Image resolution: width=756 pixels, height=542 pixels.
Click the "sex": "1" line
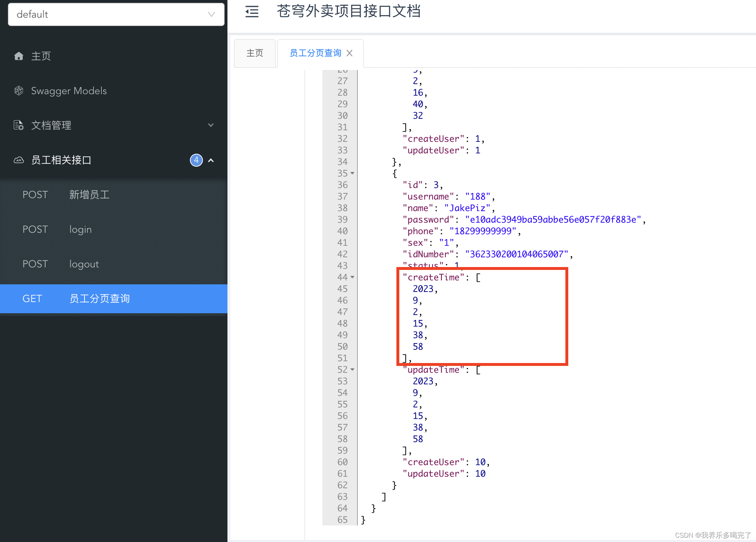point(431,242)
